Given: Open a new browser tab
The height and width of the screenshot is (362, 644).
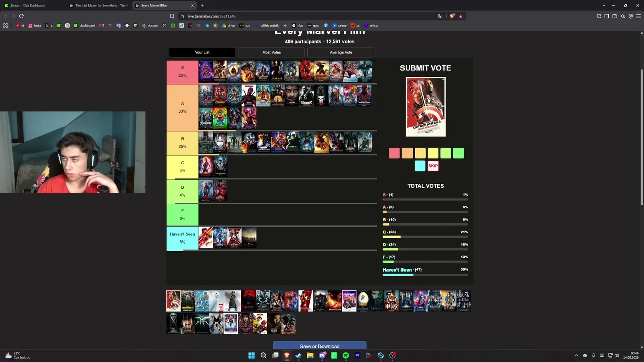Looking at the screenshot, I should (x=202, y=5).
